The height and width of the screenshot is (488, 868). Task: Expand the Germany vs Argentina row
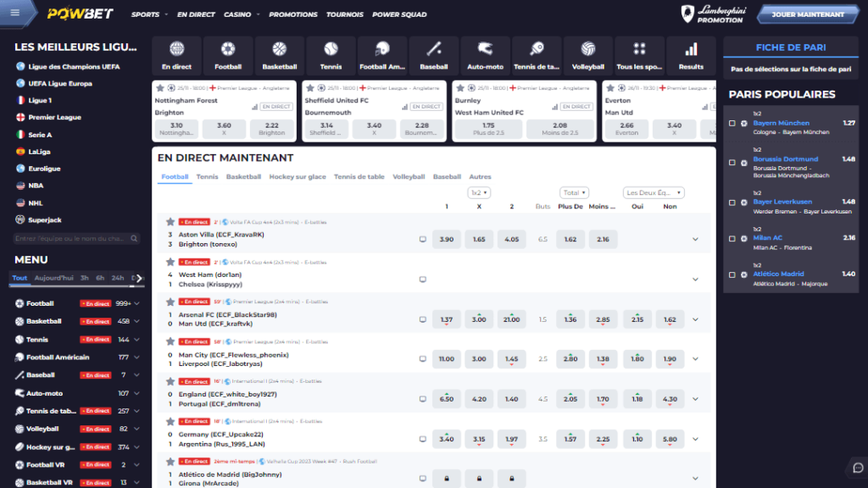(695, 440)
